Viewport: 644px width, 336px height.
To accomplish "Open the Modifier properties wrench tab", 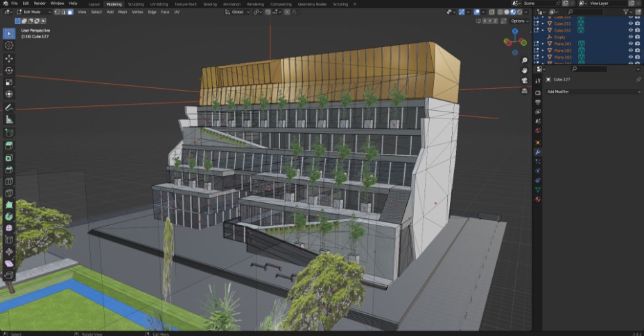I will pyautogui.click(x=538, y=151).
